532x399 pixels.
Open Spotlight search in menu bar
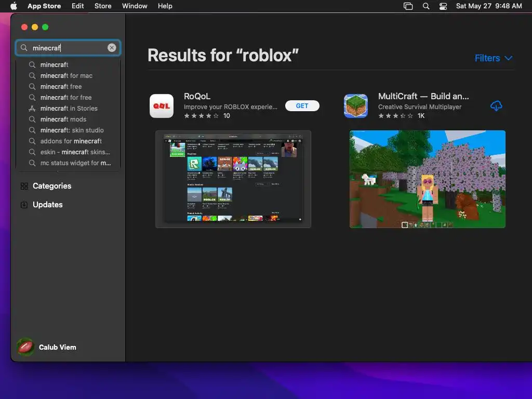click(x=426, y=6)
